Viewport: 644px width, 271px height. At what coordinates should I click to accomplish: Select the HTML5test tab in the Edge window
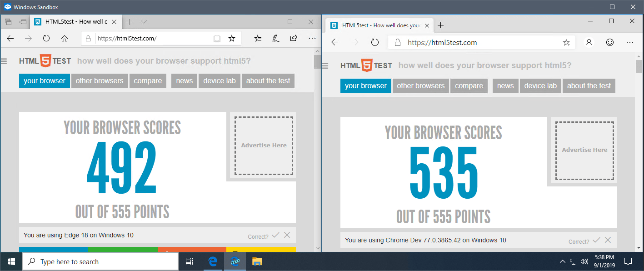coord(76,22)
